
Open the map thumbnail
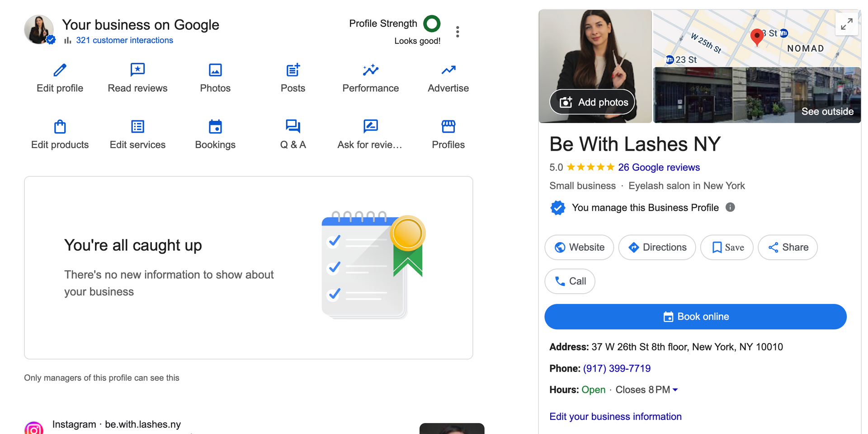click(x=757, y=38)
